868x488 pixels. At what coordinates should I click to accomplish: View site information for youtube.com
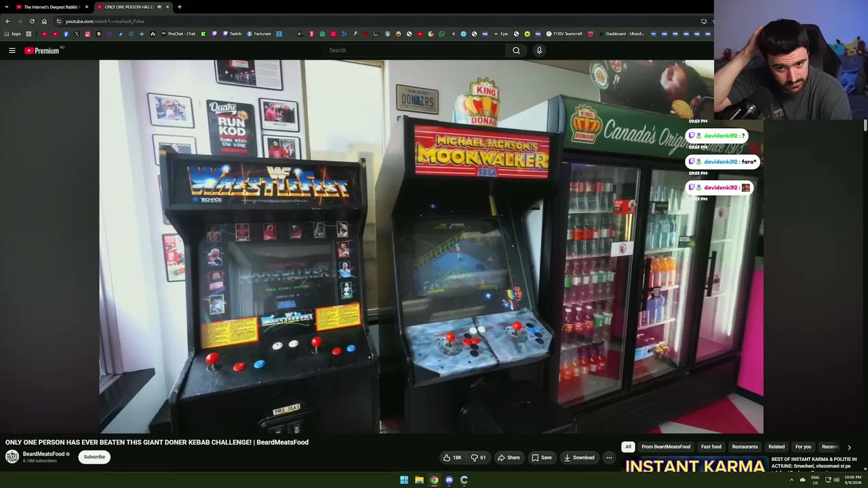[x=59, y=21]
